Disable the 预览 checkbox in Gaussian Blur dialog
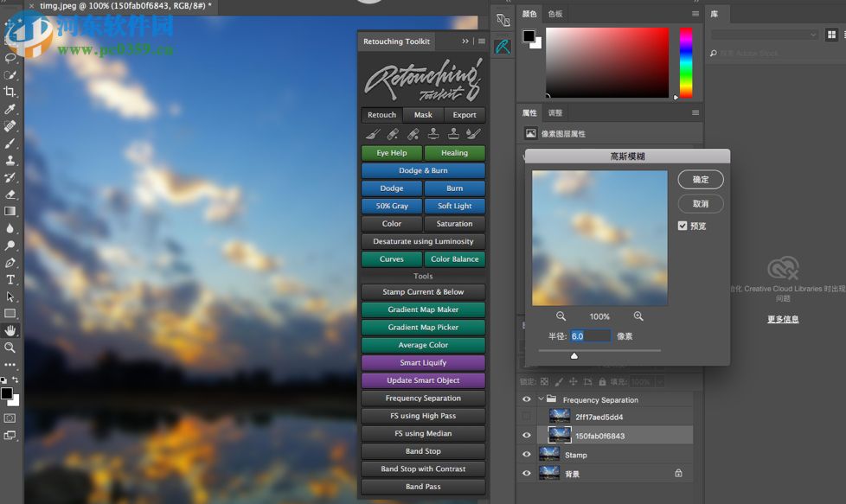Screen dimensions: 846x504 683,226
